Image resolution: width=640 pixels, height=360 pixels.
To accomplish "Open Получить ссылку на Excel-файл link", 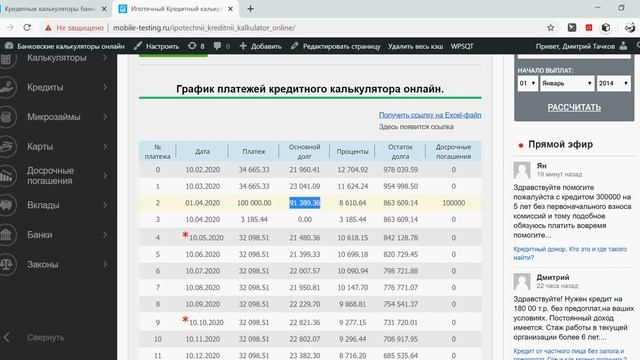I will (x=430, y=115).
